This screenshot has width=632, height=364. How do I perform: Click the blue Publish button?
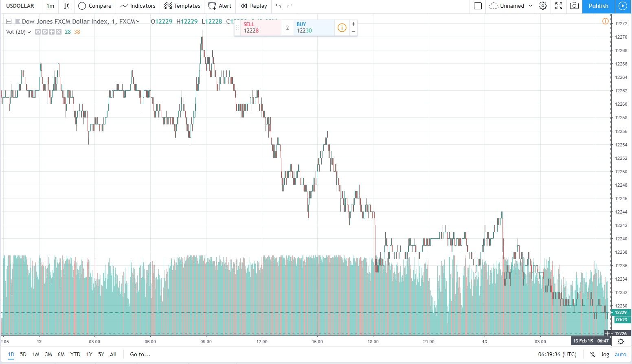click(x=598, y=6)
